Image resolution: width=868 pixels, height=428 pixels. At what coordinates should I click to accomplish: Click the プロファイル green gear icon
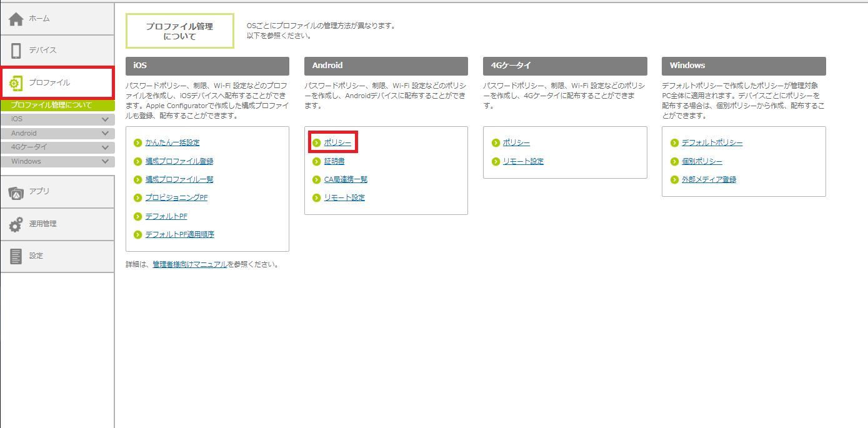(16, 83)
